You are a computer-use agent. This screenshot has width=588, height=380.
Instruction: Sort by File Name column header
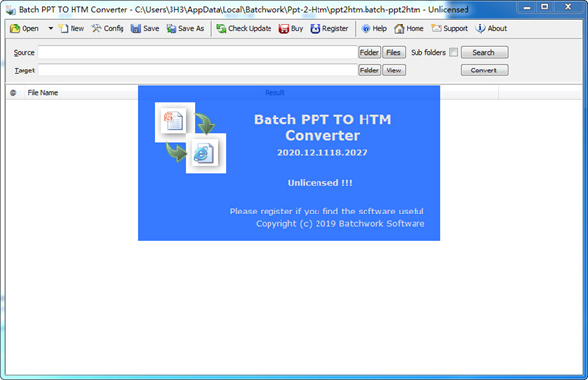43,93
